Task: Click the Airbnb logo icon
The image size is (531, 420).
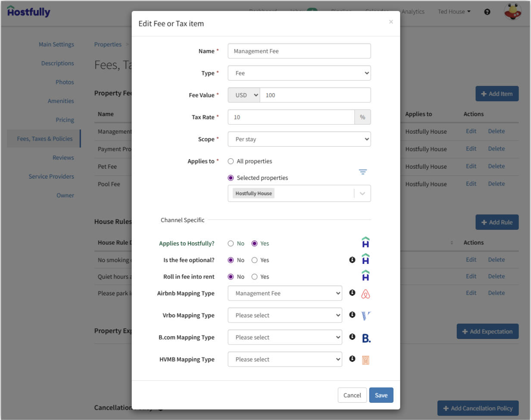Action: tap(365, 294)
